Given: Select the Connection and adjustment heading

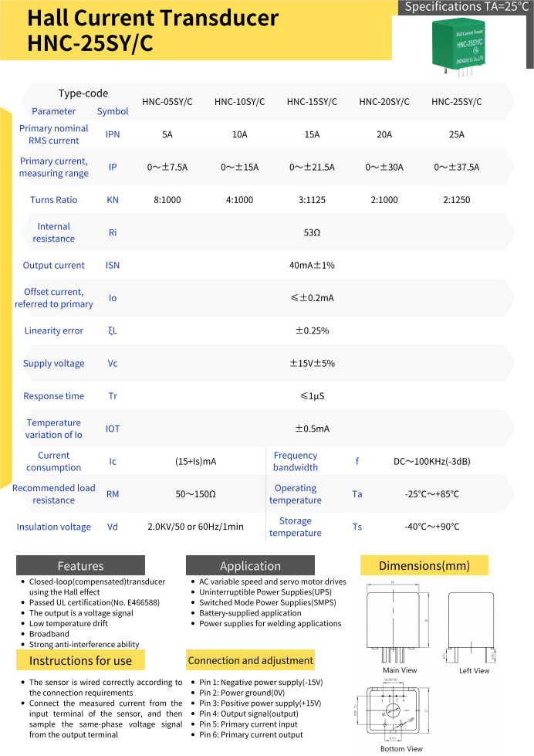Looking at the screenshot, I should click(250, 660).
